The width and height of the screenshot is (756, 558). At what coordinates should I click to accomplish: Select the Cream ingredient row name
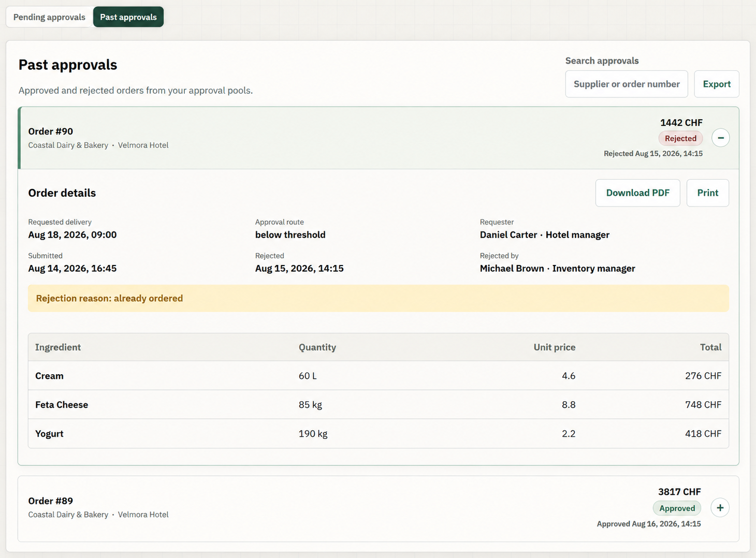tap(49, 376)
